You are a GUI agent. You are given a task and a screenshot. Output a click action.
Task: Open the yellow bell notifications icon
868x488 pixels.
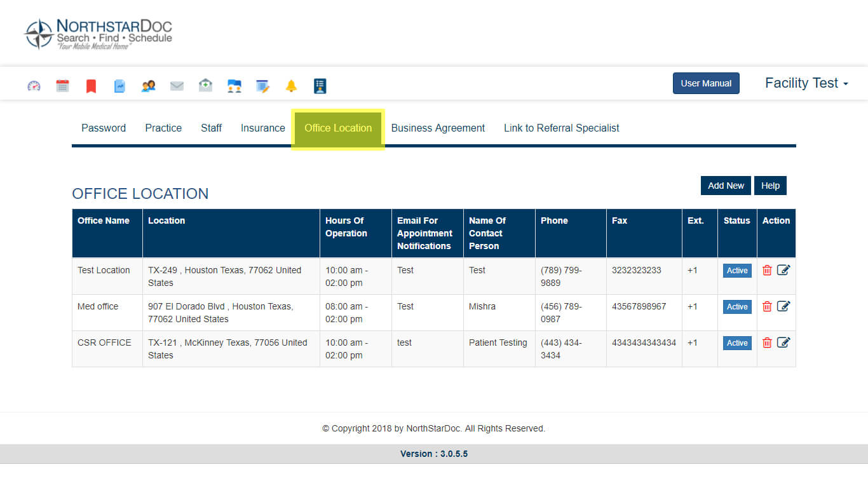pyautogui.click(x=291, y=86)
